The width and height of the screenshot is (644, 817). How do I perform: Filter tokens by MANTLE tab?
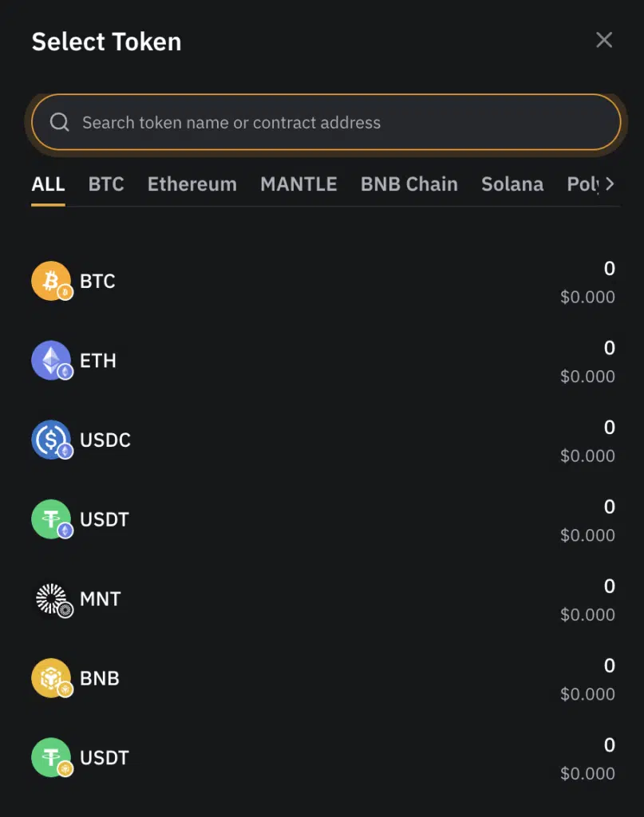298,184
